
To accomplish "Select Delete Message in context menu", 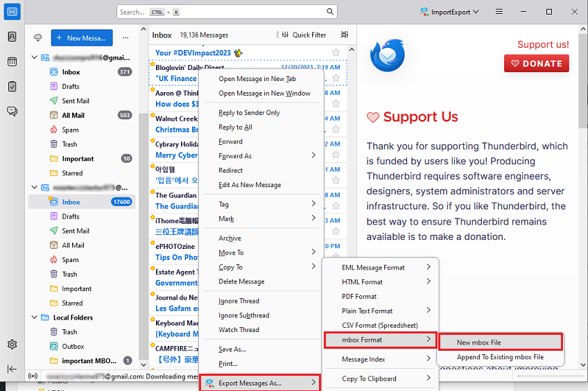I will pos(261,281).
